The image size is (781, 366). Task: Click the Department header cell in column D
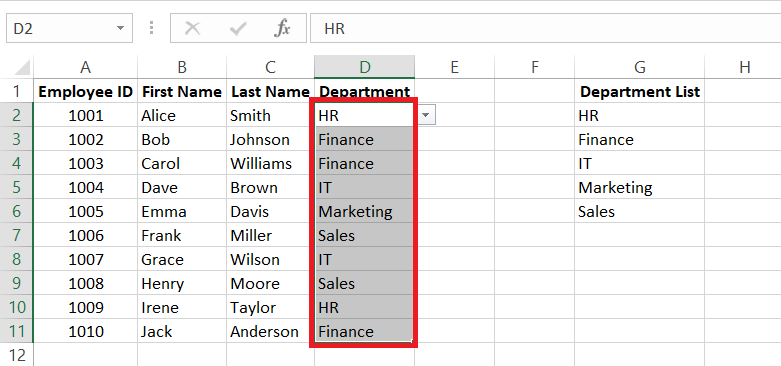pos(365,91)
